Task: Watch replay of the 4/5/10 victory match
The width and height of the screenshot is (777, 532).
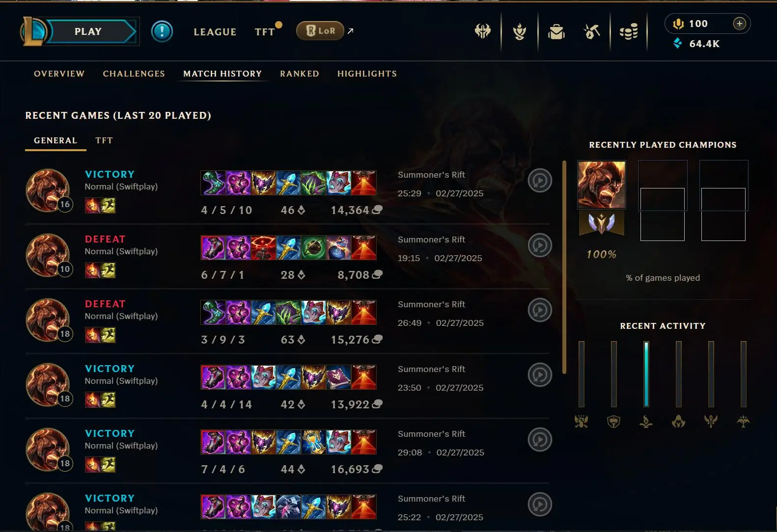Action: (x=540, y=181)
